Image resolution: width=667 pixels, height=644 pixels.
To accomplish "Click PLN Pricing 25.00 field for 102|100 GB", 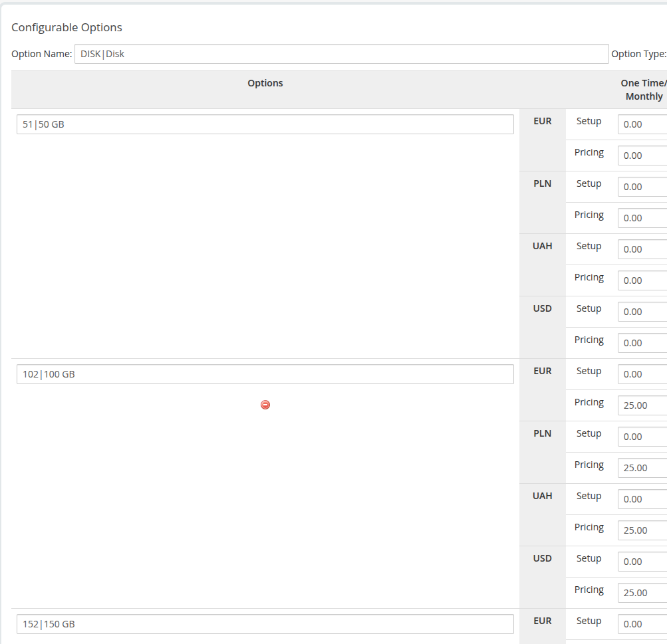I will [x=642, y=468].
